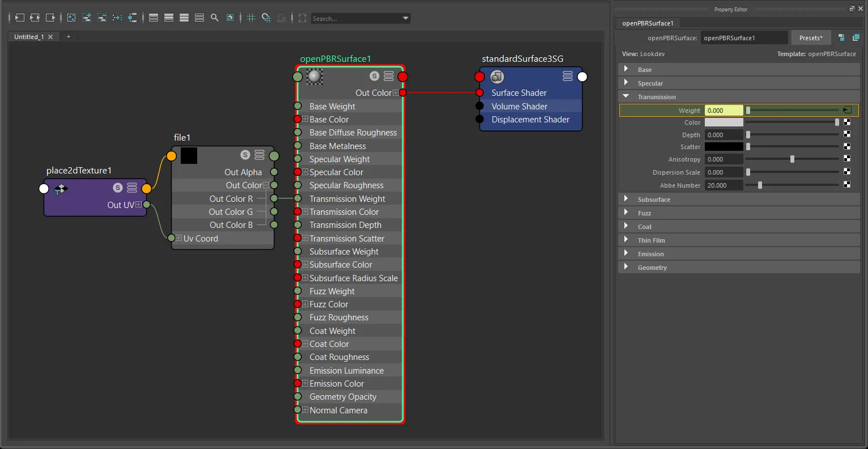The image size is (868, 449).
Task: Click the magnifier search icon in toolbar
Action: click(x=215, y=18)
